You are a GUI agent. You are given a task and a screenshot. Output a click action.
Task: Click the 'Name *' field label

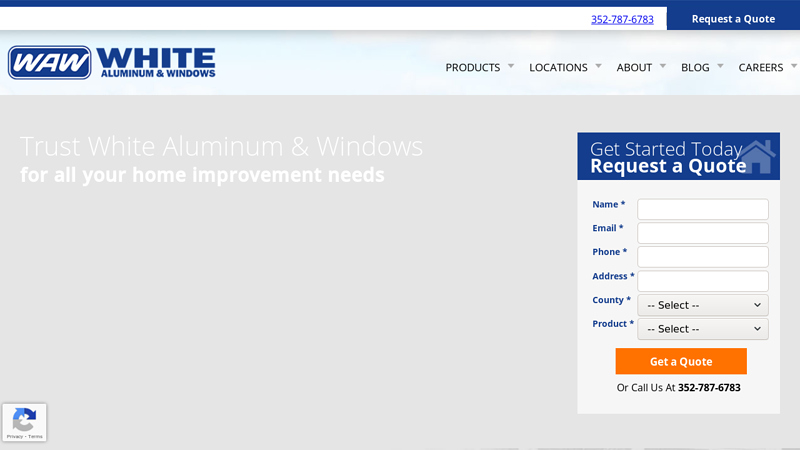(608, 204)
